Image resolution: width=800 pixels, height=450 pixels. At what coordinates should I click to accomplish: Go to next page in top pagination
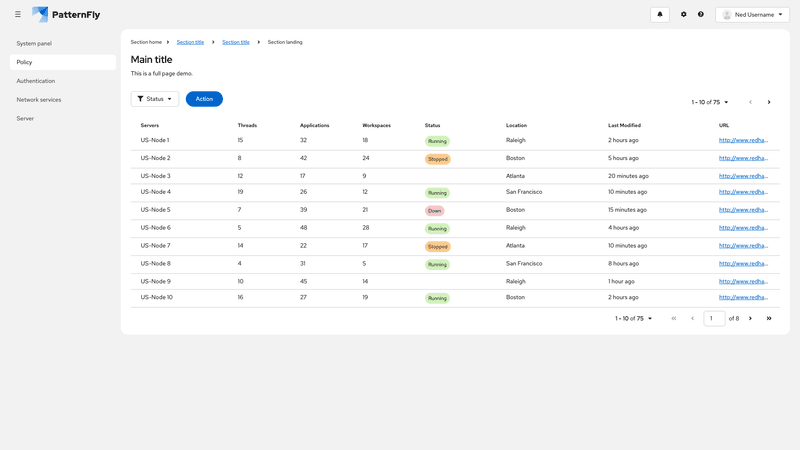769,102
